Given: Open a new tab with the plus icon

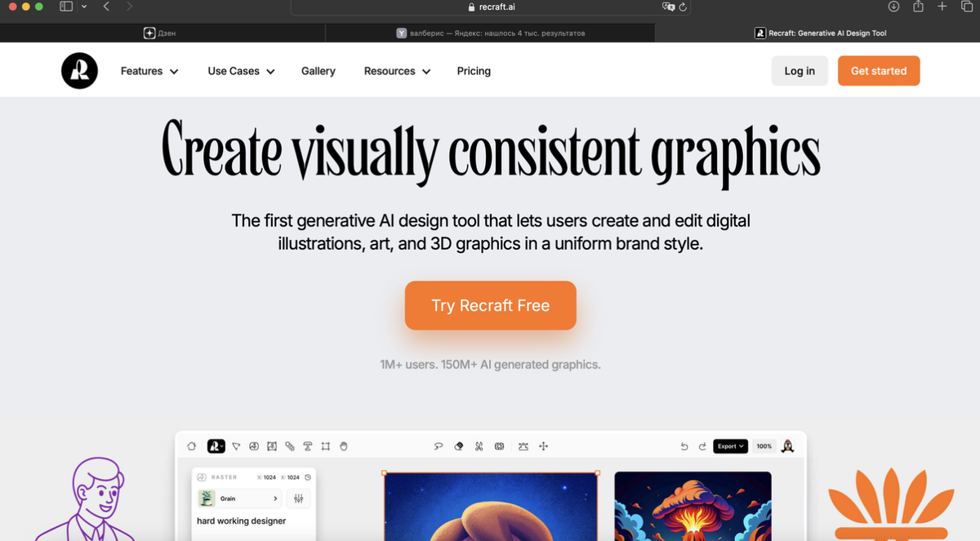Looking at the screenshot, I should coord(942,7).
